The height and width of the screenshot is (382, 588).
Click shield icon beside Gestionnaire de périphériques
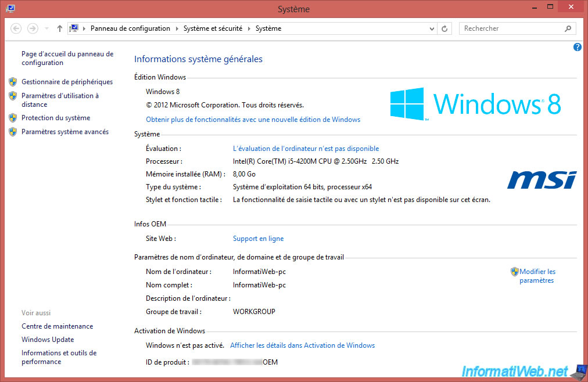(x=13, y=82)
